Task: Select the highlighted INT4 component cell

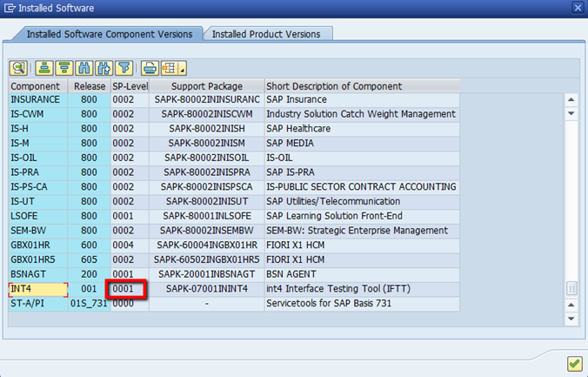Action: point(38,289)
